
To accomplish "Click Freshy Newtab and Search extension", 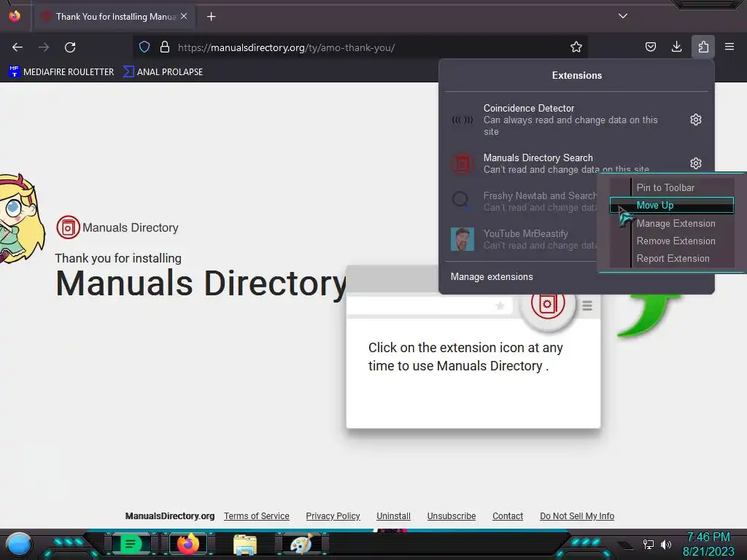I will 522,201.
